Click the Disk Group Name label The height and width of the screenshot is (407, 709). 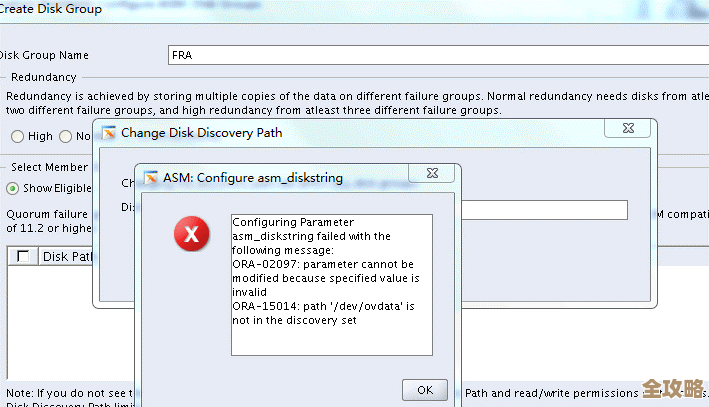pyautogui.click(x=44, y=55)
